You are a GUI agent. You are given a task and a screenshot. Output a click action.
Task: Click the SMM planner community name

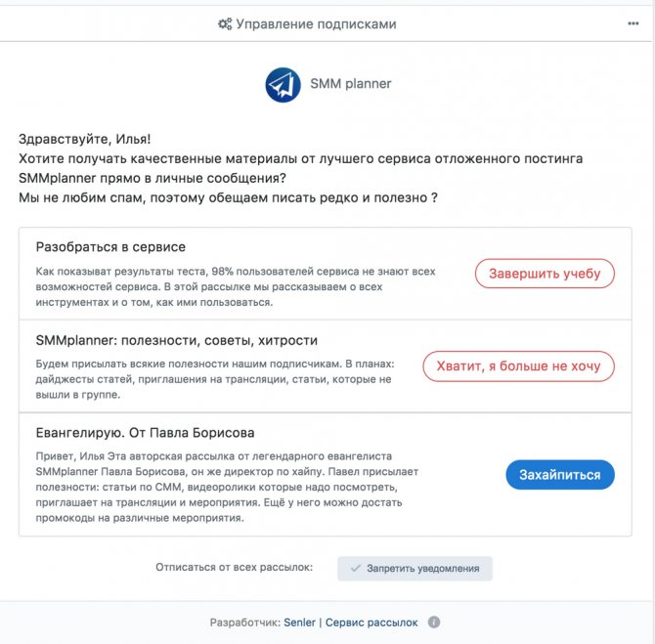pyautogui.click(x=351, y=84)
